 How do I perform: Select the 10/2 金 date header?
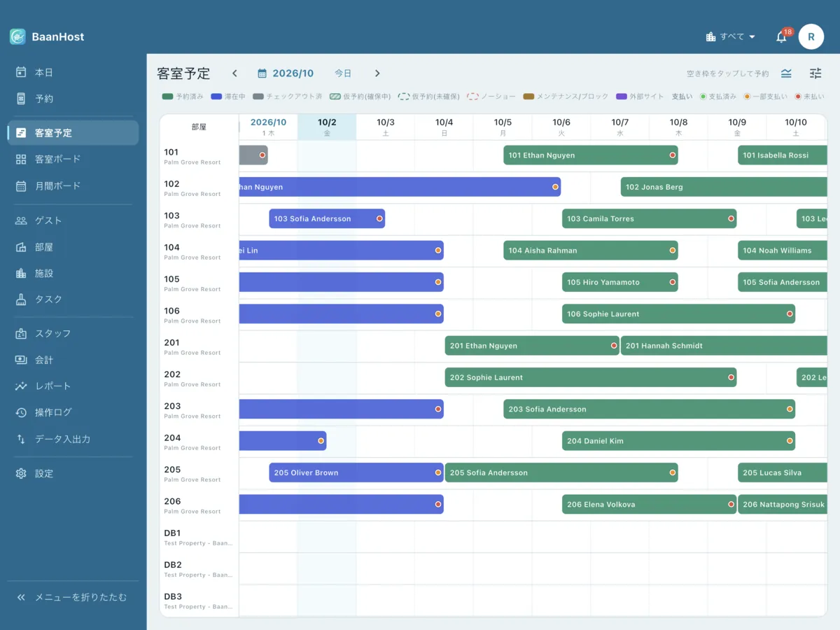coord(327,127)
